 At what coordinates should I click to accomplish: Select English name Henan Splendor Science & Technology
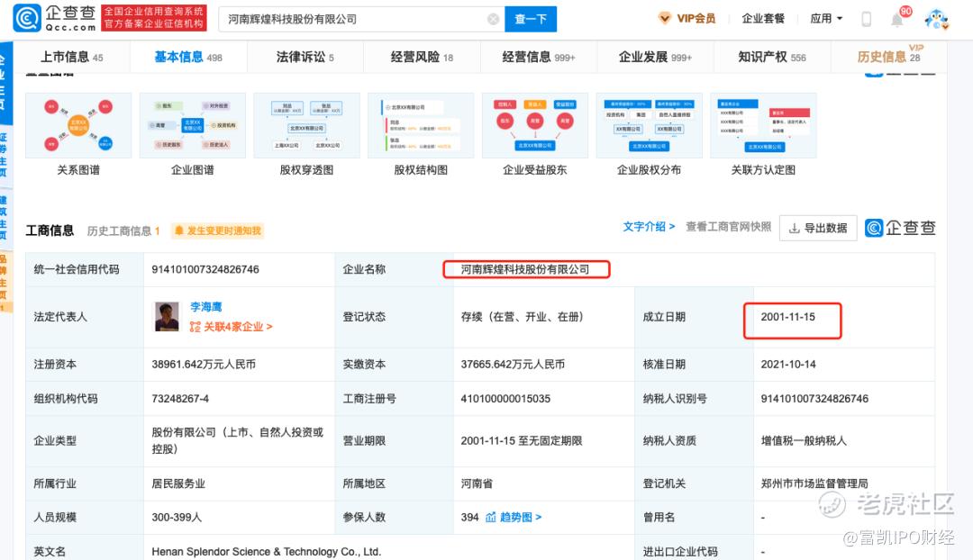[266, 551]
